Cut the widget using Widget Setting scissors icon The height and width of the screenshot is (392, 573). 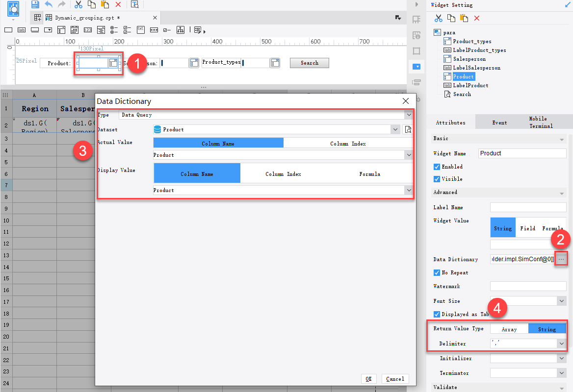click(439, 17)
